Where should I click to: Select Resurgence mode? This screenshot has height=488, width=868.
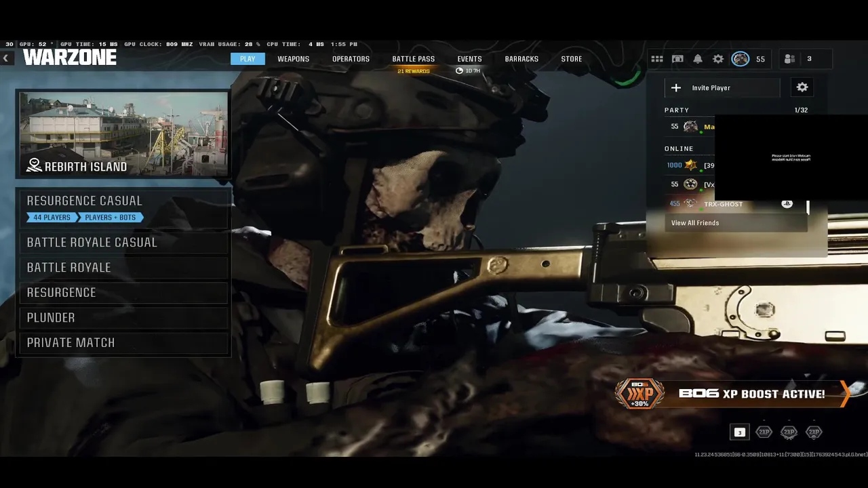[123, 292]
